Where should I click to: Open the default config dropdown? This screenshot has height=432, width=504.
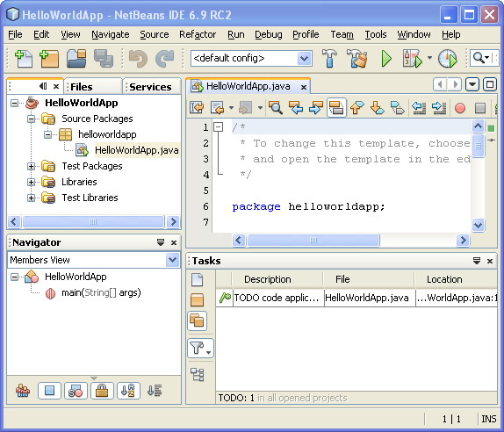[304, 59]
